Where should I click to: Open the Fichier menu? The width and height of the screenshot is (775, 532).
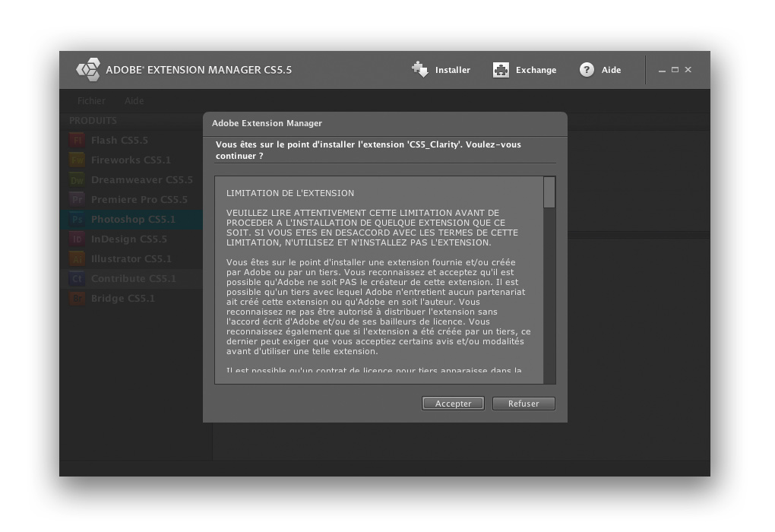[x=91, y=101]
